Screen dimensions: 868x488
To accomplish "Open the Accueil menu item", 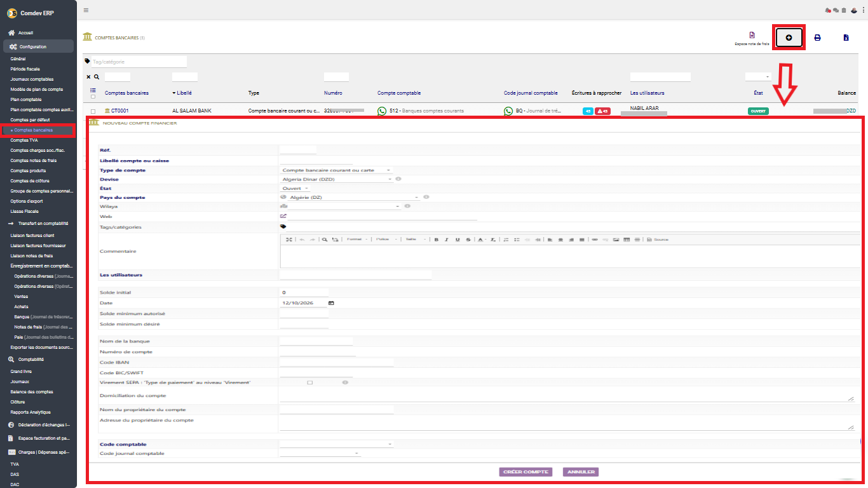I will (26, 32).
